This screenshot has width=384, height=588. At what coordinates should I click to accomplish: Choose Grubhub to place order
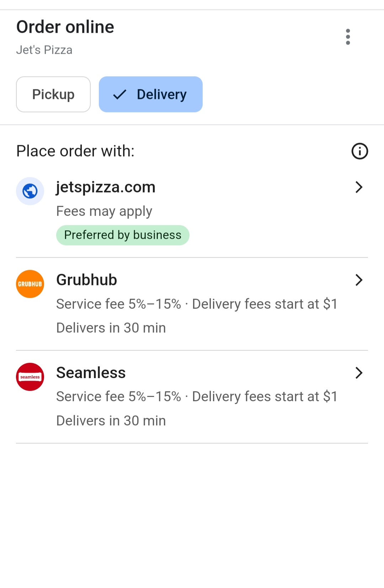click(87, 280)
